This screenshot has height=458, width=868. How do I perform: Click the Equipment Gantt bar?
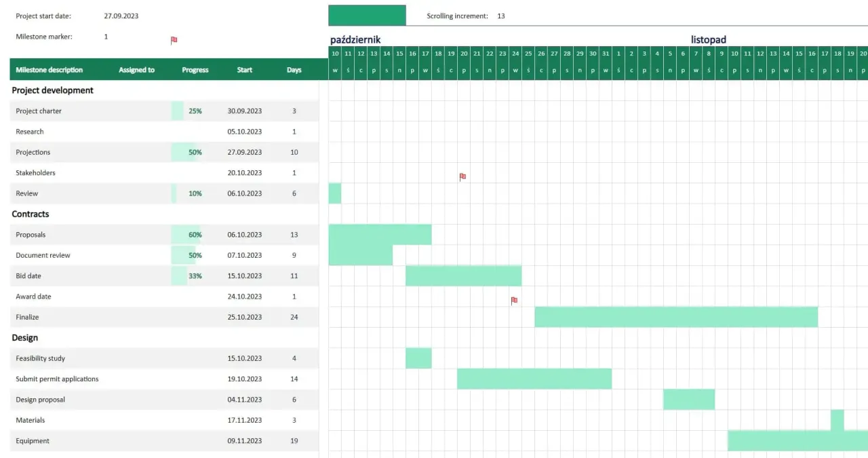pyautogui.click(x=798, y=440)
